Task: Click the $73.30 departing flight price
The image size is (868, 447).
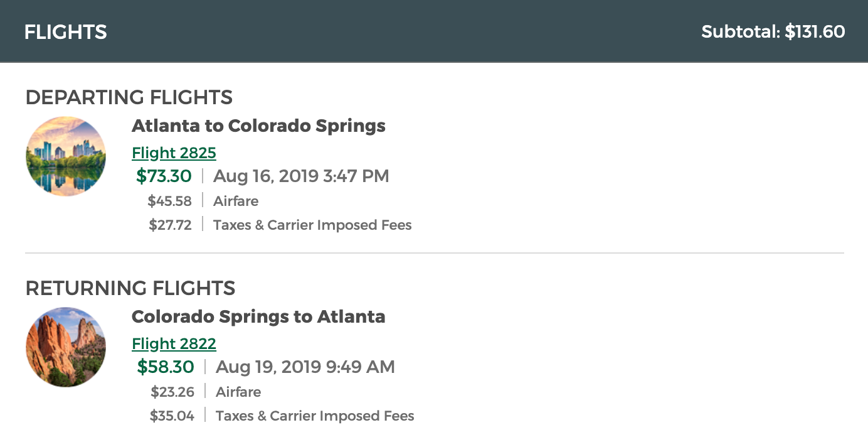Action: click(x=164, y=176)
